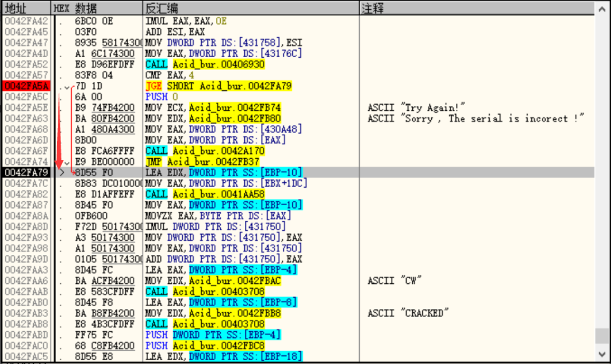Viewport: 611px width, 364px height.
Task: Select address 0042FA74
Action: point(26,162)
